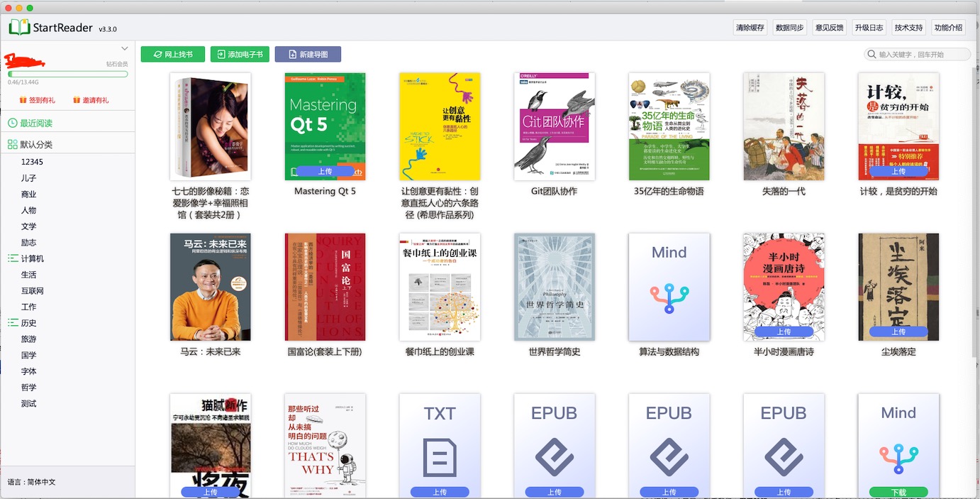Click the 添加电子书 button
The image size is (980, 499).
(240, 54)
